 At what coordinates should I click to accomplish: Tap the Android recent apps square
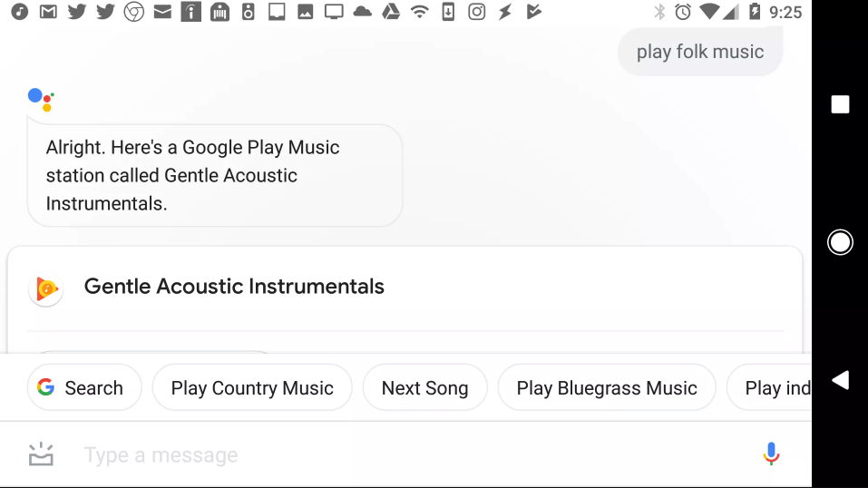(840, 104)
